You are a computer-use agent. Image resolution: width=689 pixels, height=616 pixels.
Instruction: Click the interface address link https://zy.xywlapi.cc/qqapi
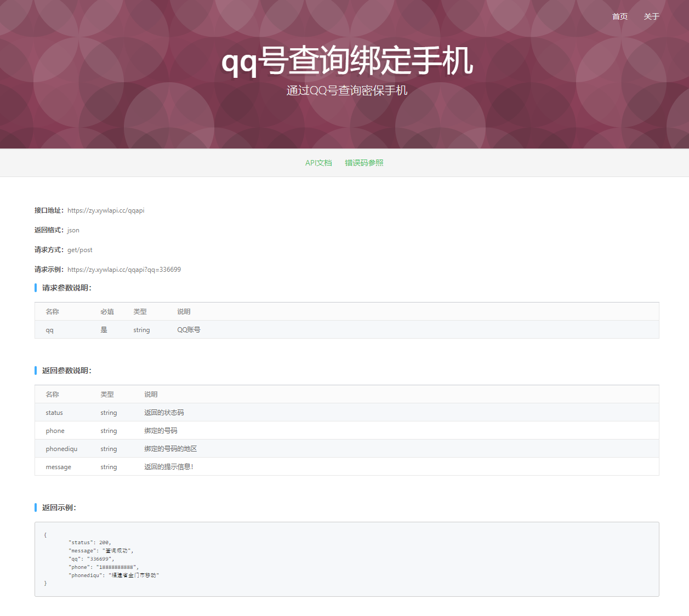(x=105, y=210)
